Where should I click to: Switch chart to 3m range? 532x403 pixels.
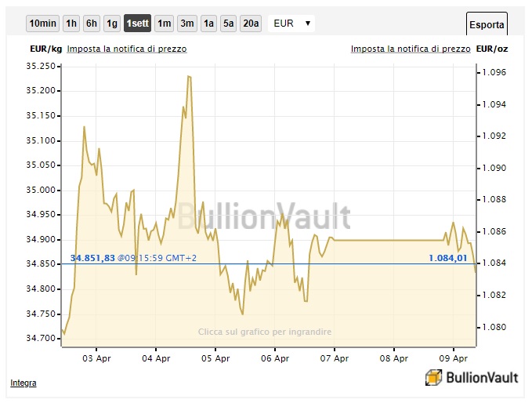pyautogui.click(x=187, y=24)
